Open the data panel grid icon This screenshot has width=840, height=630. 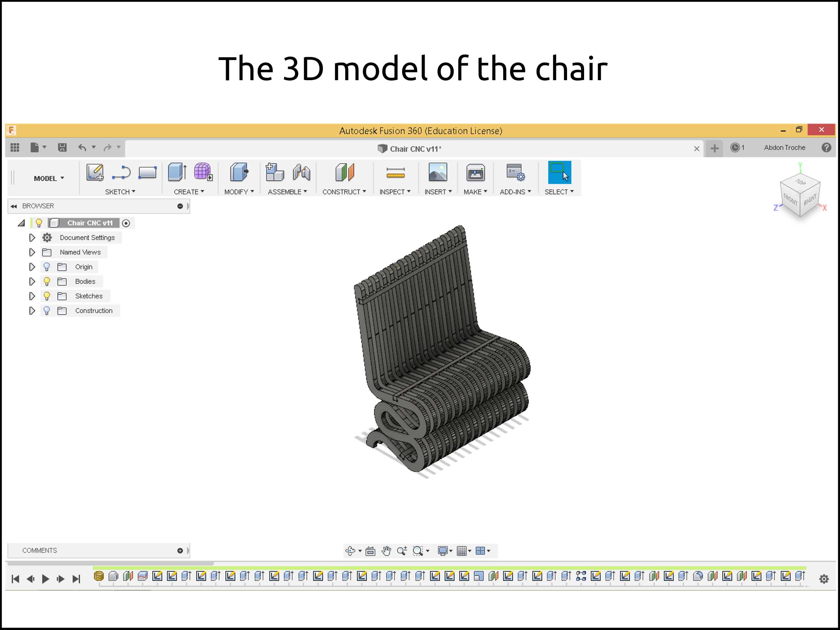tap(15, 147)
